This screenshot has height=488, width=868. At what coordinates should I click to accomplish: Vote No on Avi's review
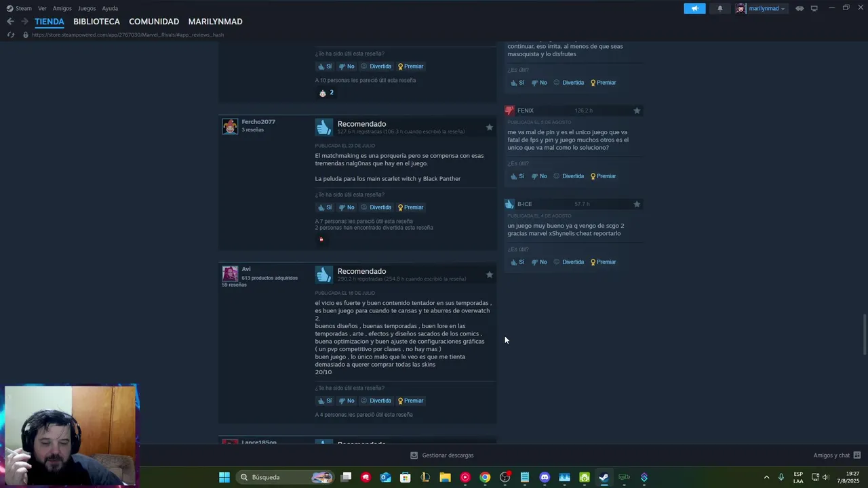click(x=347, y=401)
